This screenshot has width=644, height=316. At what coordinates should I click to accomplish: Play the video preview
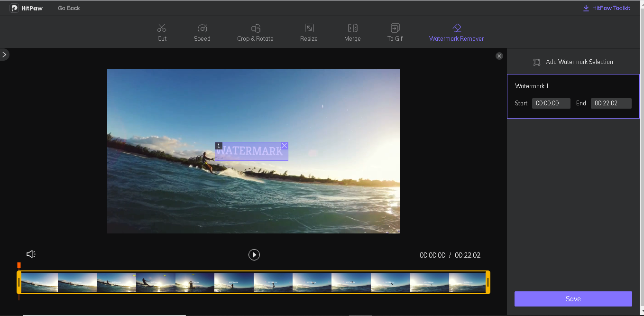pyautogui.click(x=254, y=255)
